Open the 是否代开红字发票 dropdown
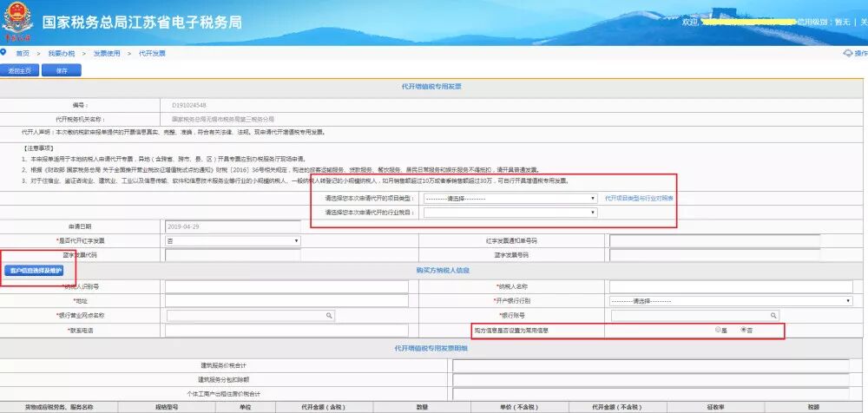The image size is (868, 413). (233, 241)
